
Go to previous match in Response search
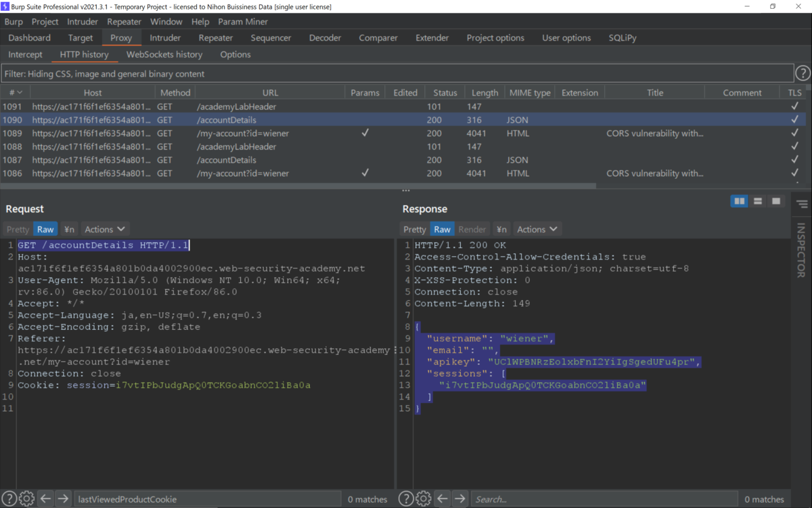tap(443, 499)
